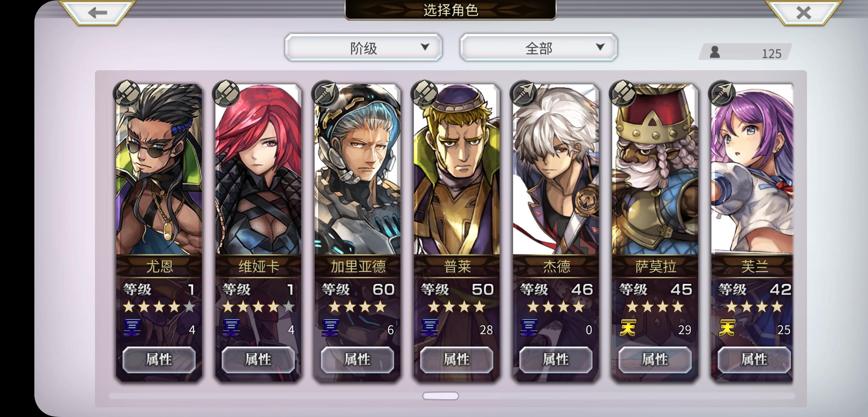Close the 选择角色 screen with X
The width and height of the screenshot is (868, 417).
(x=804, y=13)
